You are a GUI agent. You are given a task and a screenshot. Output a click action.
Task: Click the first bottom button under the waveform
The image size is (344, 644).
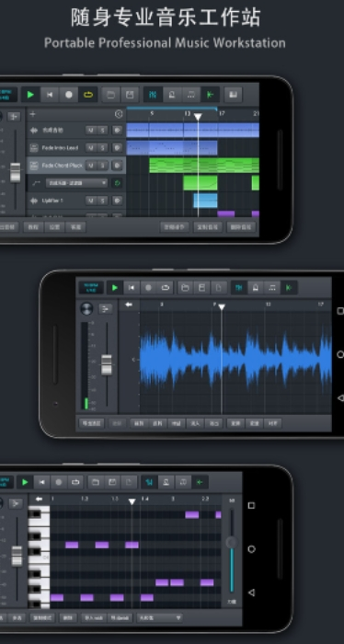pos(92,423)
